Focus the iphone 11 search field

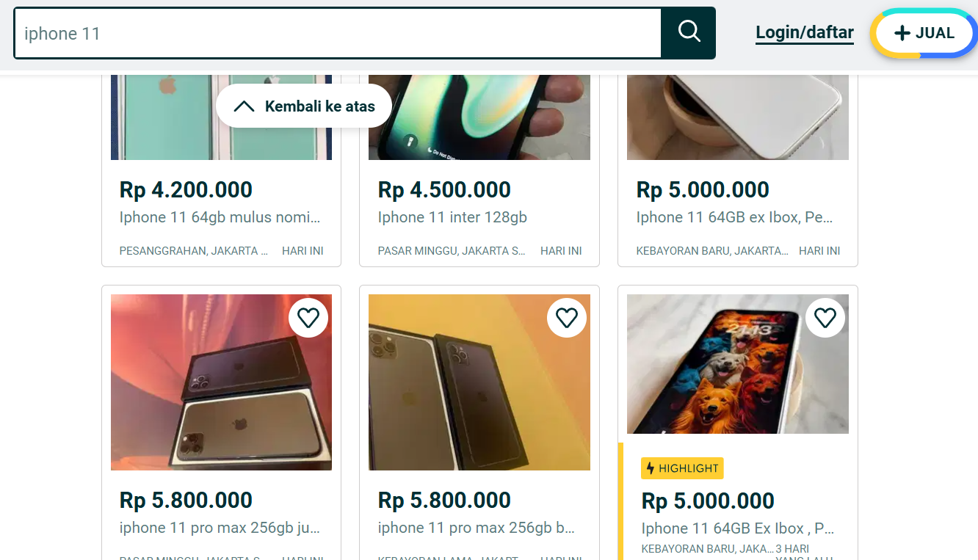(338, 34)
